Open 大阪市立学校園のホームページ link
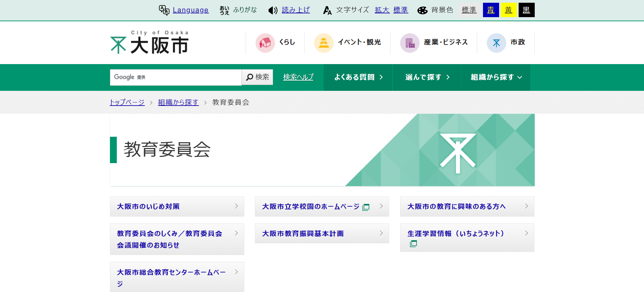Viewport: 644px width, 292px height. (x=311, y=206)
